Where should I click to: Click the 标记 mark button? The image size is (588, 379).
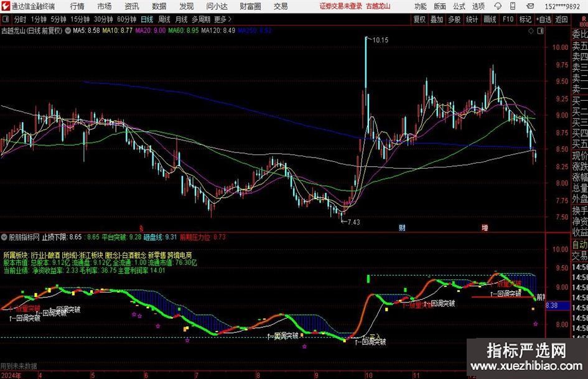[x=525, y=19]
